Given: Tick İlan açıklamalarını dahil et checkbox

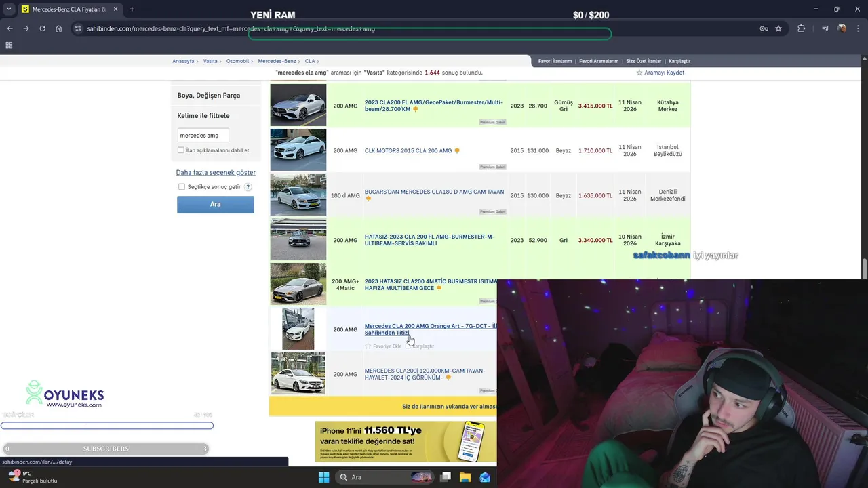Looking at the screenshot, I should [x=180, y=150].
